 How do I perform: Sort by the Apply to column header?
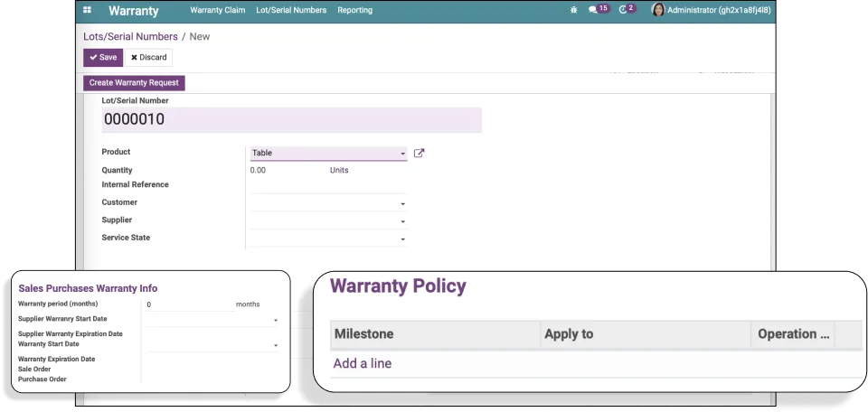pyautogui.click(x=646, y=334)
